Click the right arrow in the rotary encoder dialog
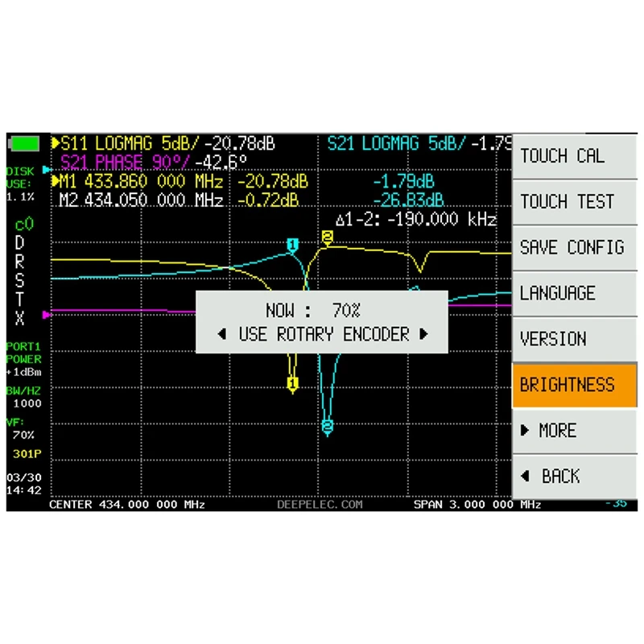 pos(425,335)
